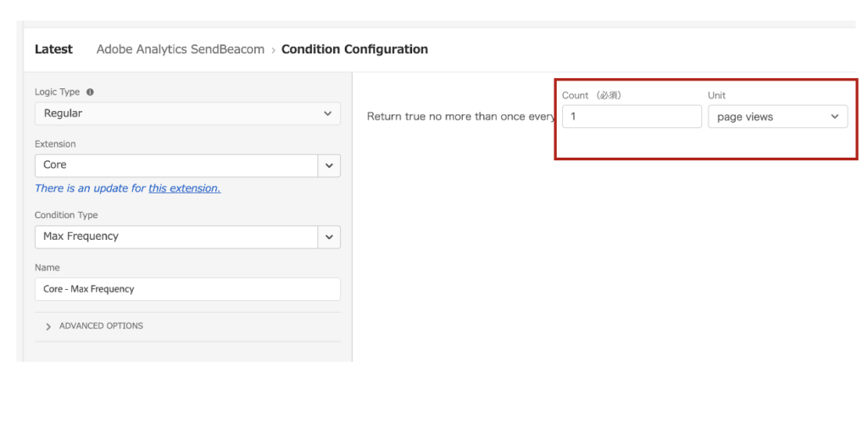This screenshot has height=429, width=868.
Task: Select the Latest breadcrumb item
Action: 53,49
